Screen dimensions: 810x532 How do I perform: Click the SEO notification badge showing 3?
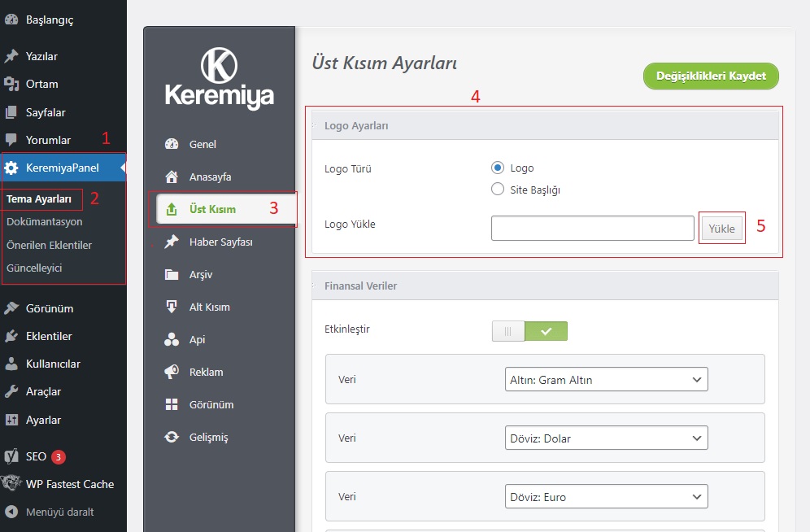(x=59, y=456)
